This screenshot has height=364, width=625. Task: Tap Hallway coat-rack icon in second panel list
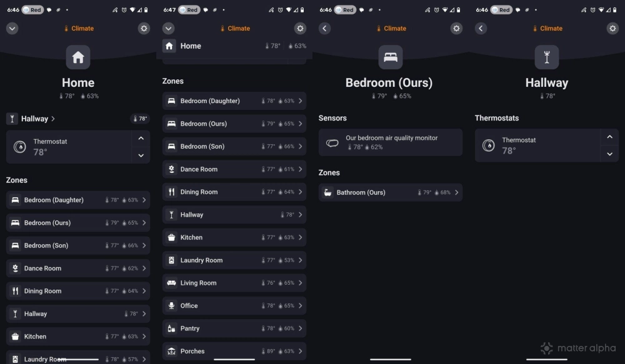(x=171, y=215)
